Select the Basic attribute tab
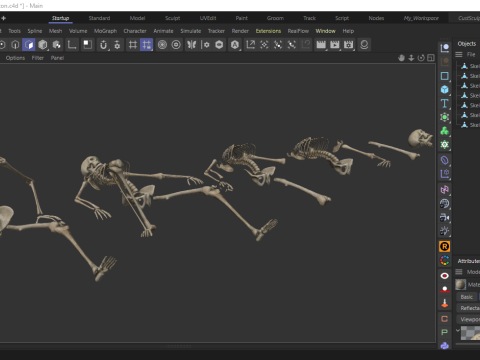The height and width of the screenshot is (360, 480). (466, 297)
